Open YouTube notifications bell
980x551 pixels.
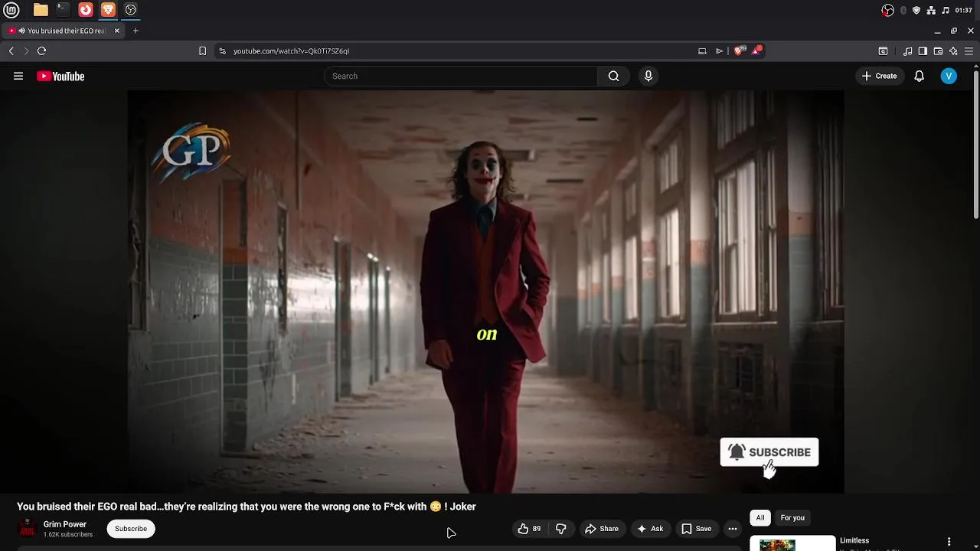[x=920, y=76]
